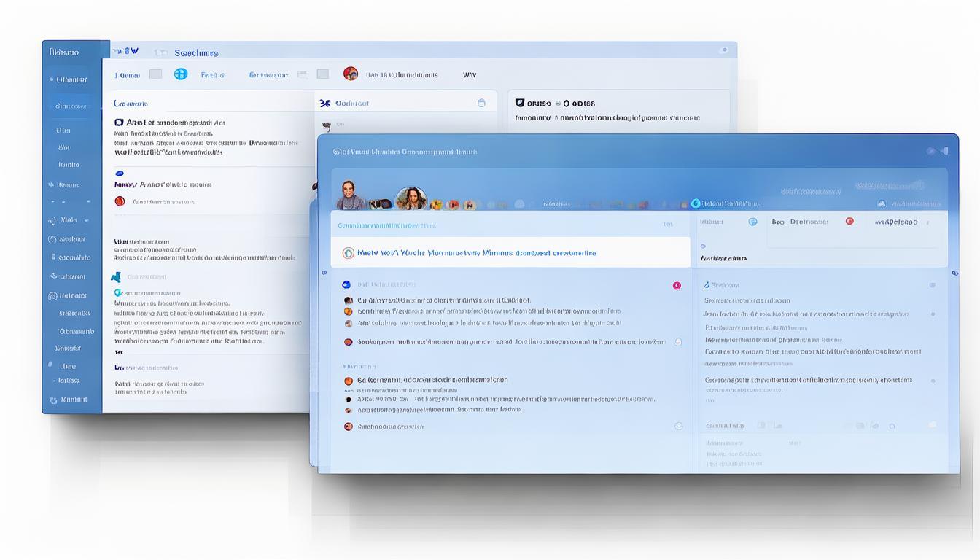The image size is (980, 560).
Task: Click the bottom icon in the blue sidebar
Action: (54, 400)
